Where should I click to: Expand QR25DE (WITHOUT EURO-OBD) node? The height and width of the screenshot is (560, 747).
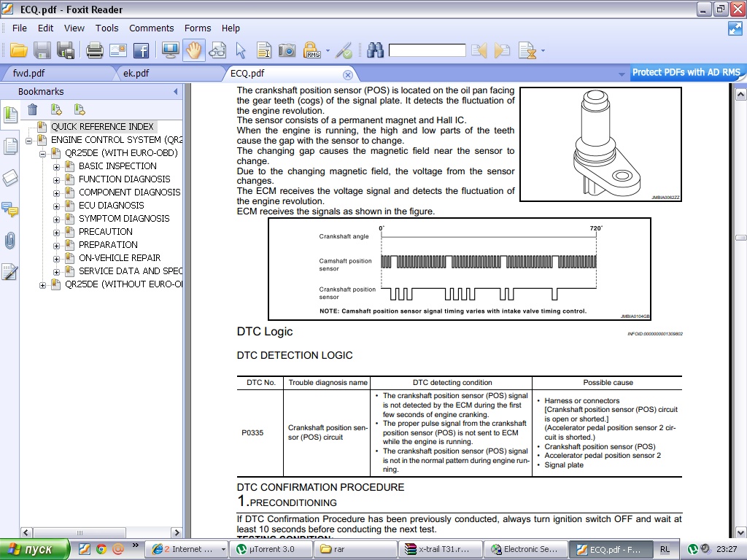click(42, 285)
